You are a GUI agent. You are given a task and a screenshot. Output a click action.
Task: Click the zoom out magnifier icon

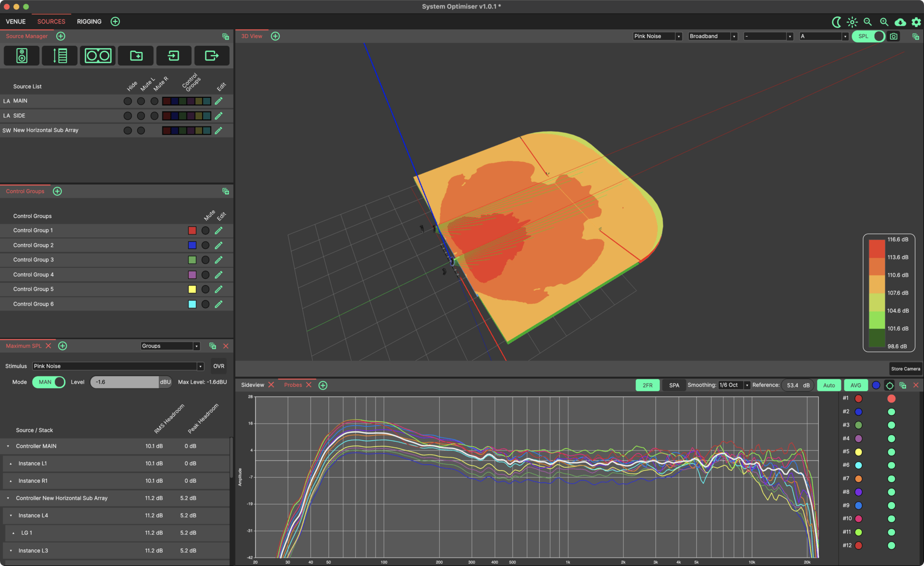pyautogui.click(x=868, y=22)
